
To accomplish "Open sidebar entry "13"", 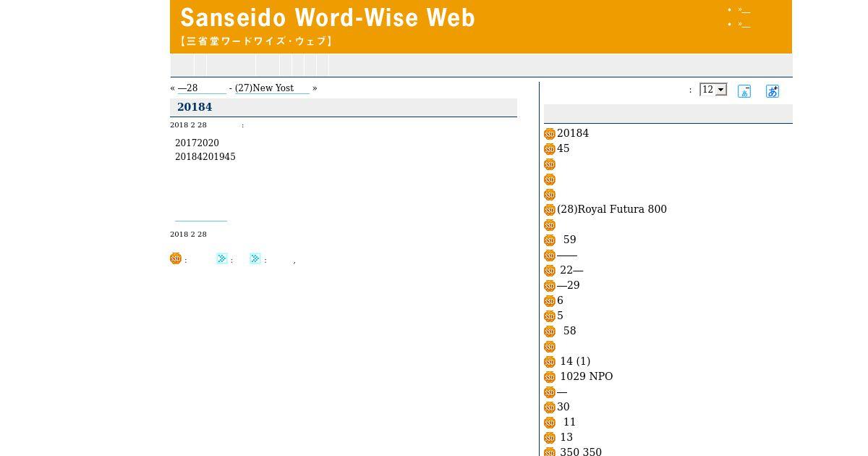I will click(x=566, y=437).
